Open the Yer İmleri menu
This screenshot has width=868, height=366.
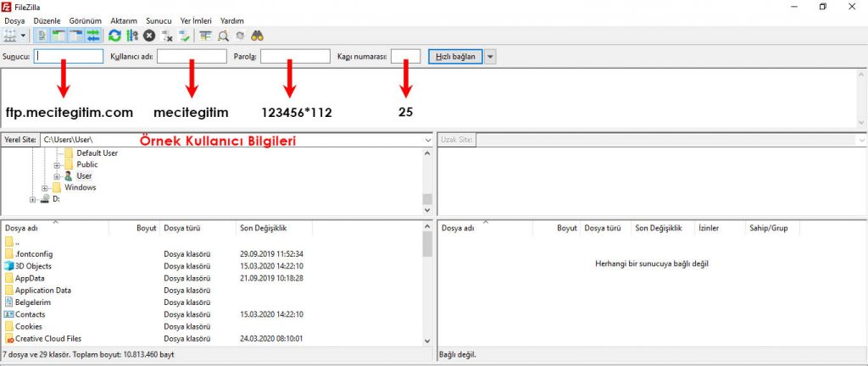pos(196,20)
